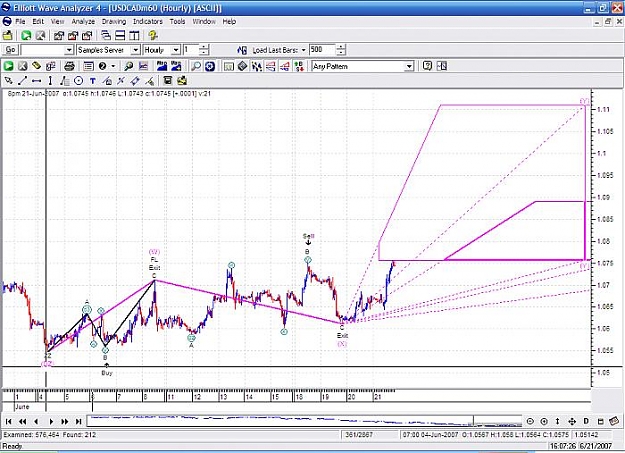Step back one bar

(x=36, y=421)
